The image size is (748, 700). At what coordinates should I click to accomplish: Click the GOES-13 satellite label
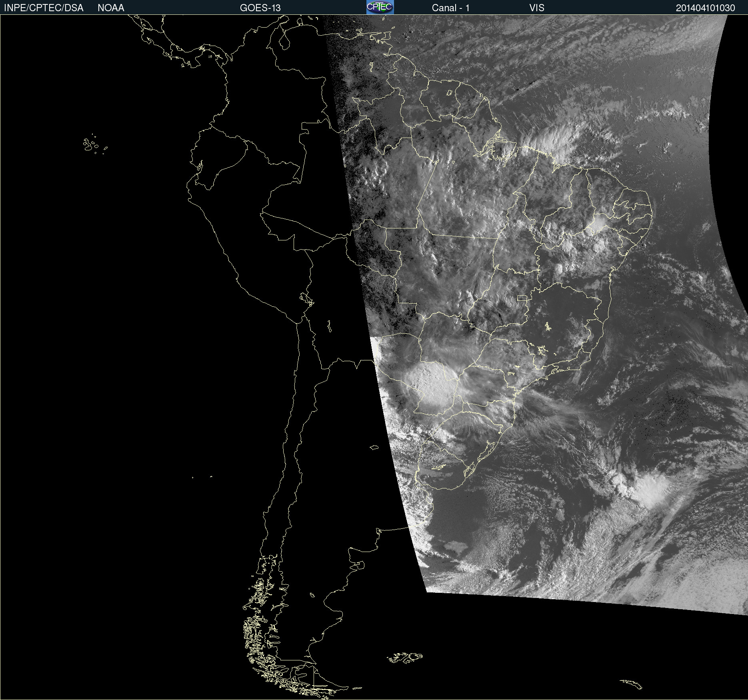point(260,8)
